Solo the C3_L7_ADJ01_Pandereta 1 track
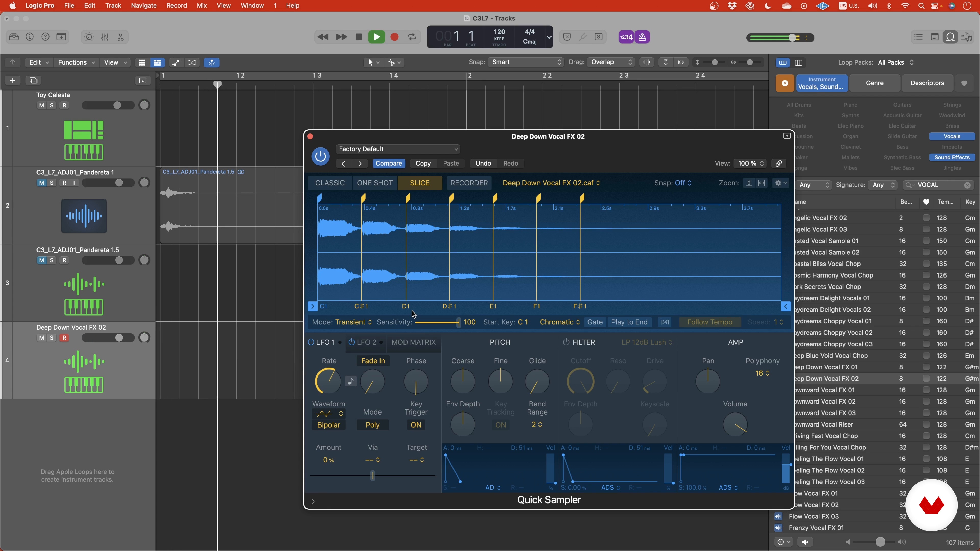Image resolution: width=980 pixels, height=551 pixels. pyautogui.click(x=52, y=183)
